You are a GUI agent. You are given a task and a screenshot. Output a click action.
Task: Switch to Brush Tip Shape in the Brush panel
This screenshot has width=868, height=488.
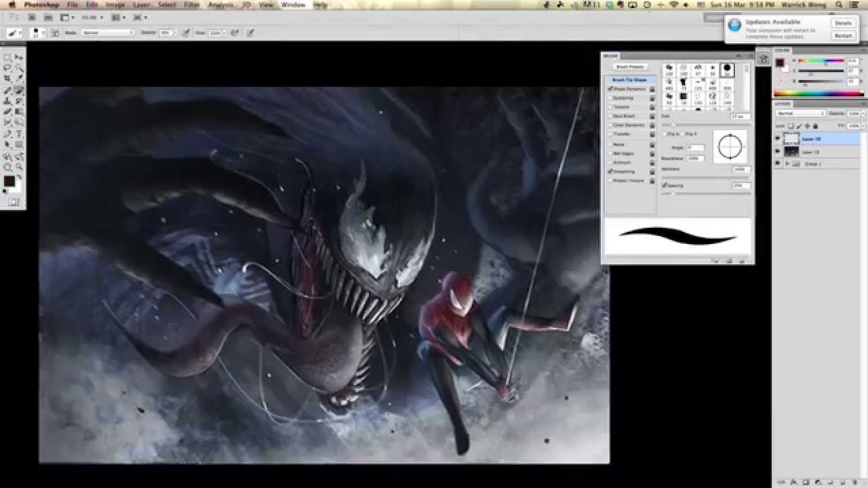[630, 80]
